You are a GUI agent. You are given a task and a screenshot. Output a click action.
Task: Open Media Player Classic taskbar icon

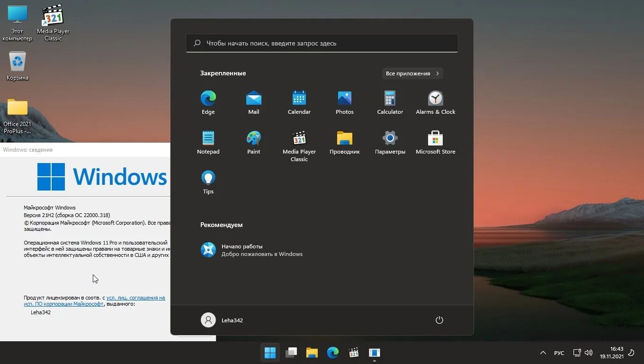click(x=354, y=353)
